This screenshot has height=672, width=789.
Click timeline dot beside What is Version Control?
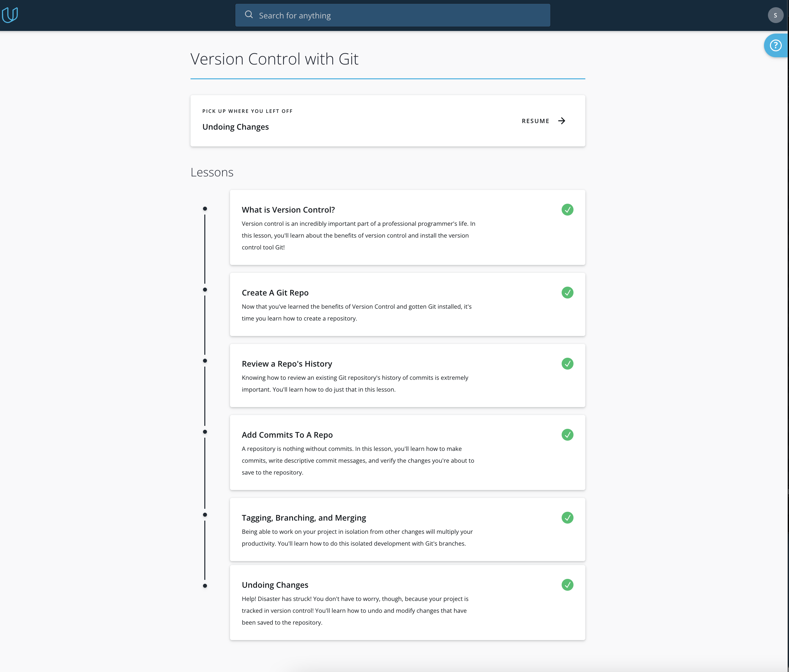(205, 209)
